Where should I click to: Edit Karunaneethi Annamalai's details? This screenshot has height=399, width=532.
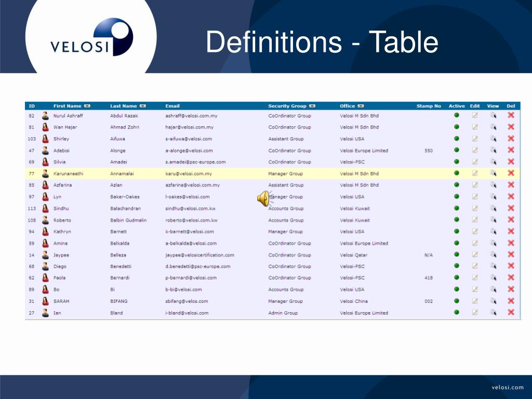(x=475, y=173)
